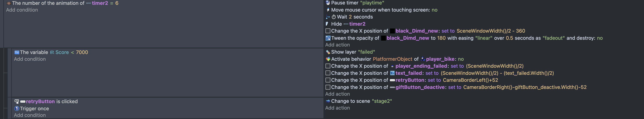Click the Tween opacity action icon
This screenshot has height=119, width=644.
pos(328,38)
